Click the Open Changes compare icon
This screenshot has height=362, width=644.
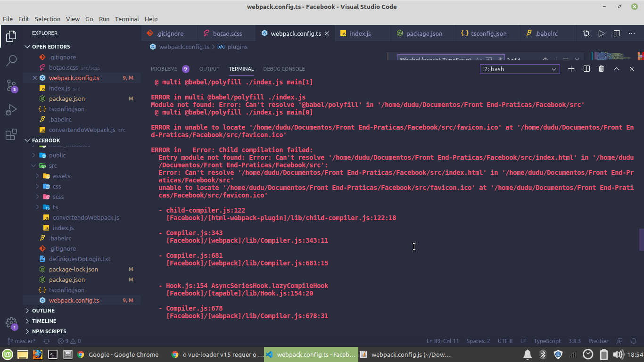click(x=586, y=33)
